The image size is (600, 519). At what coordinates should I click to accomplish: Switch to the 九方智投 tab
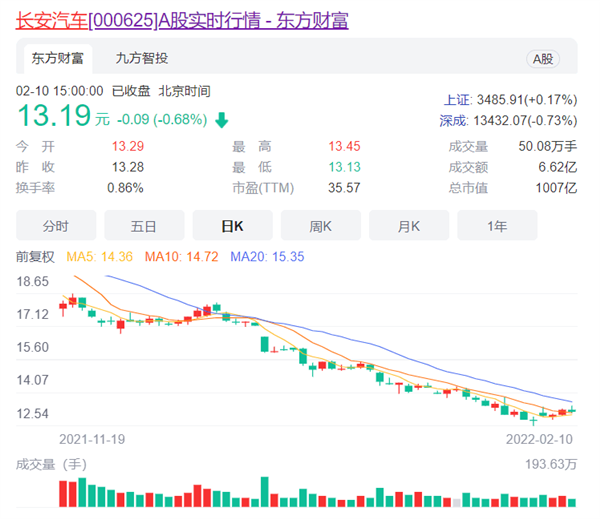click(x=142, y=59)
